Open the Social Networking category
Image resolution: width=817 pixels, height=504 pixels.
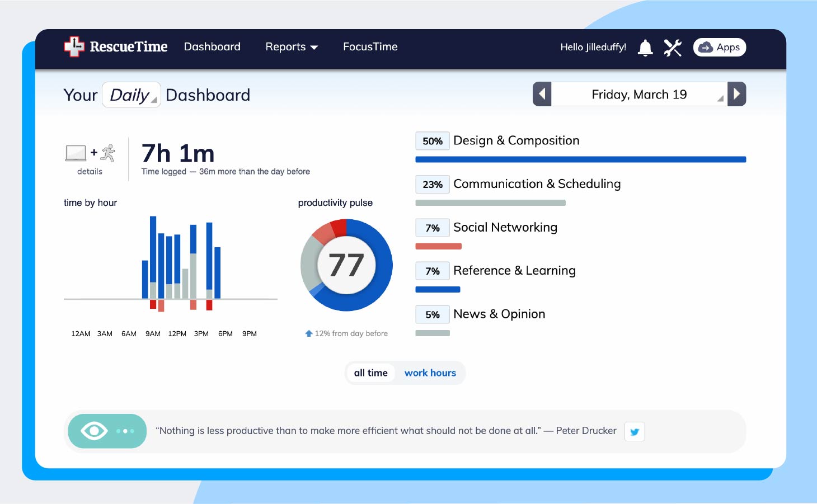click(505, 228)
